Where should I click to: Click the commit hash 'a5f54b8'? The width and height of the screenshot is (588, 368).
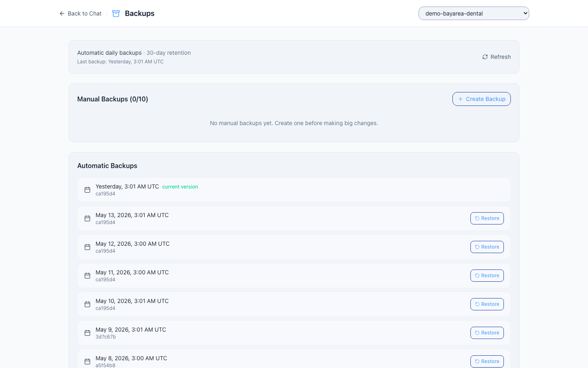click(105, 366)
